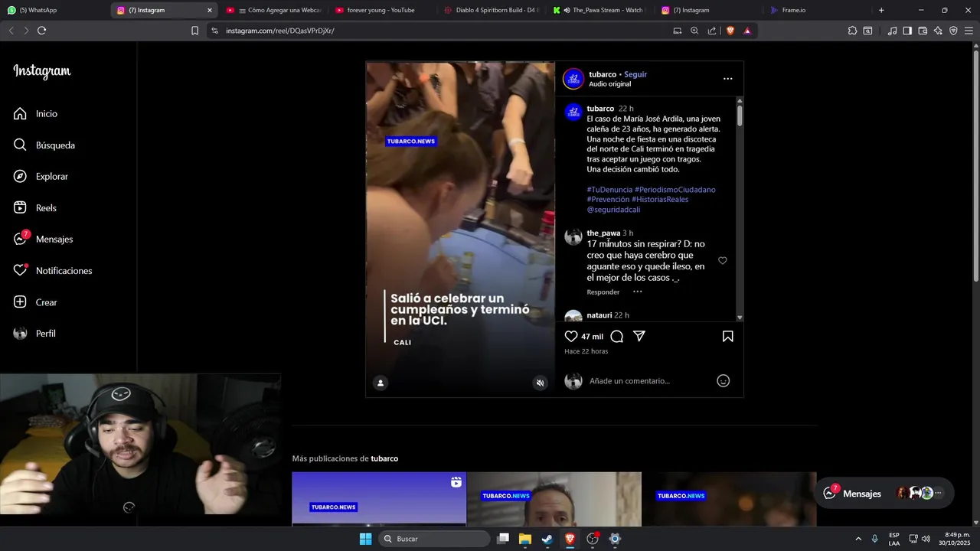Open the share page icon in address bar
The image size is (980, 551).
[712, 31]
